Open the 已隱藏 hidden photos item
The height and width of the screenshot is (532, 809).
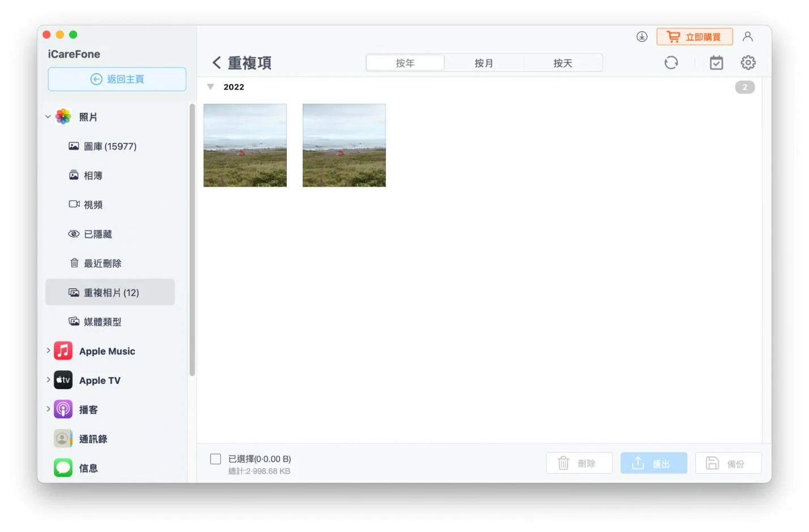click(x=90, y=234)
